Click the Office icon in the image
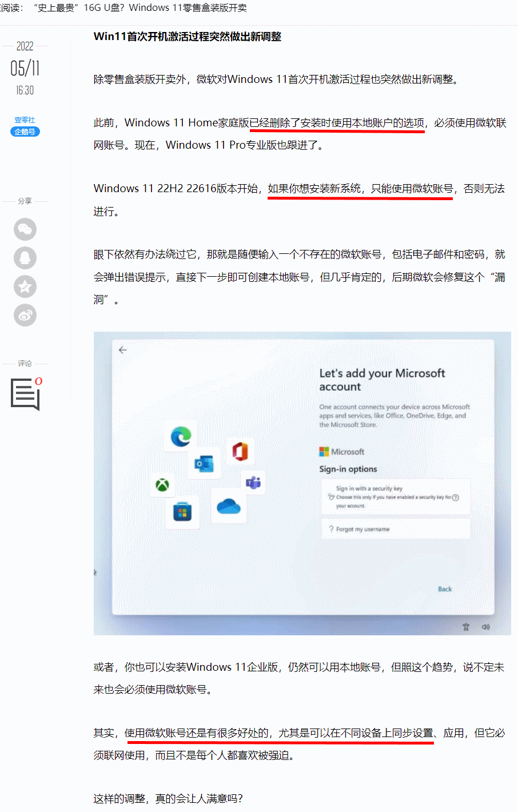 click(240, 452)
